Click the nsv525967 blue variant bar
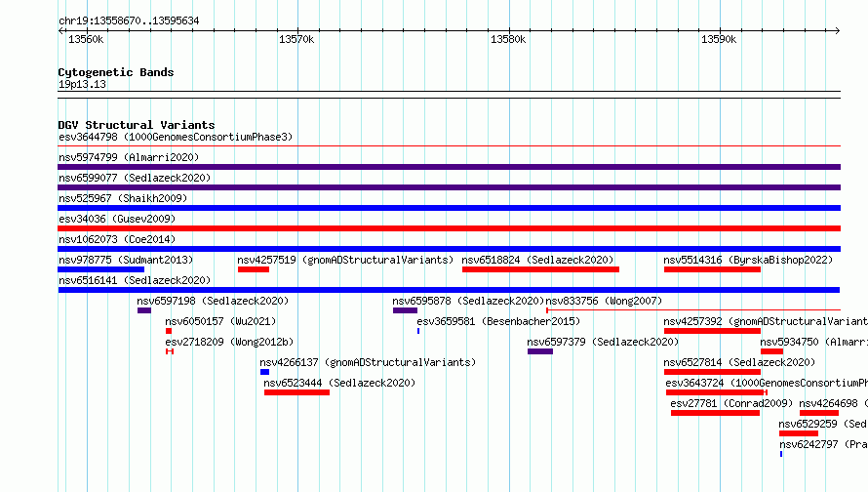The image size is (868, 492). (449, 208)
